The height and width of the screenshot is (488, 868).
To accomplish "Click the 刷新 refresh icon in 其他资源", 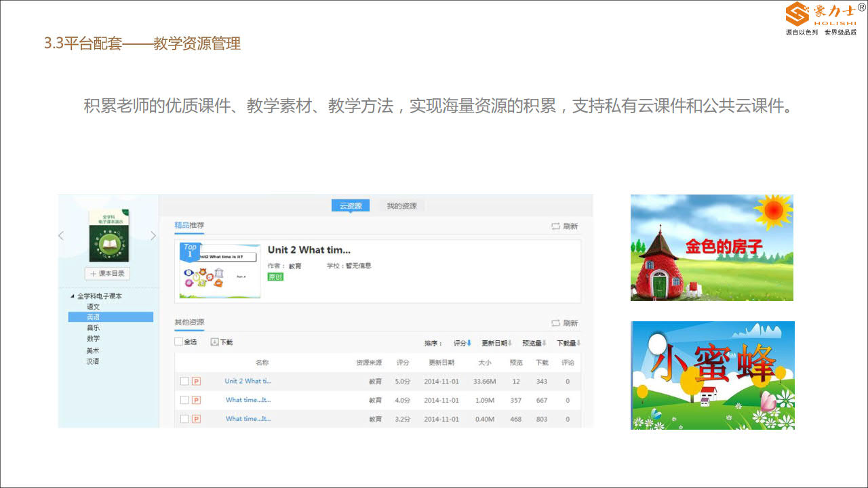I will pyautogui.click(x=556, y=323).
